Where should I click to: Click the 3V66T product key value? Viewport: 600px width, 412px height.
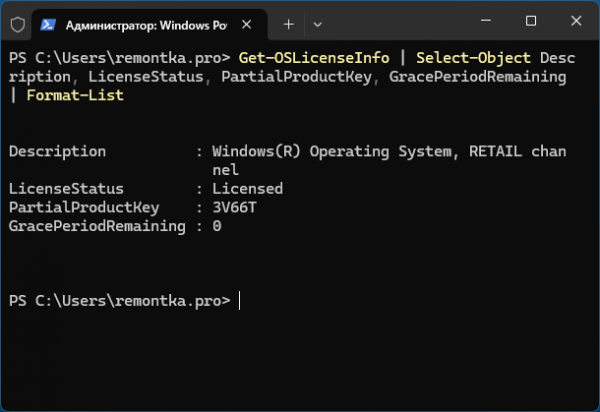coord(234,207)
